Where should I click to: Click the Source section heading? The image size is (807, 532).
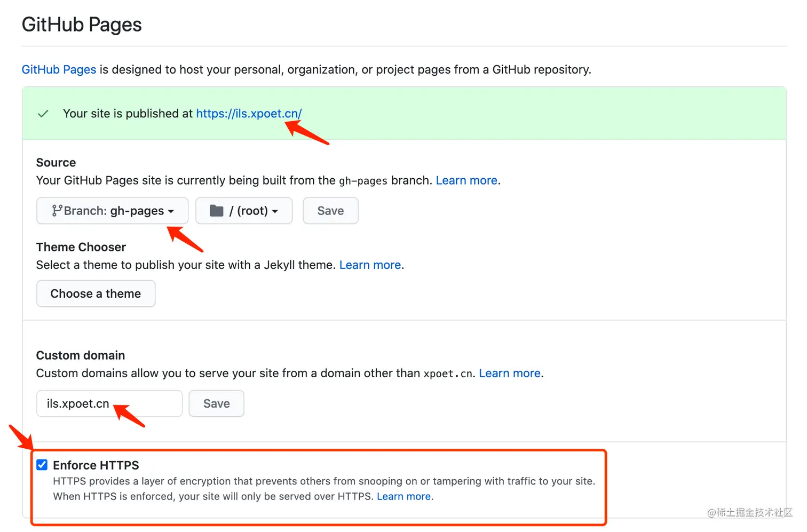coord(56,163)
